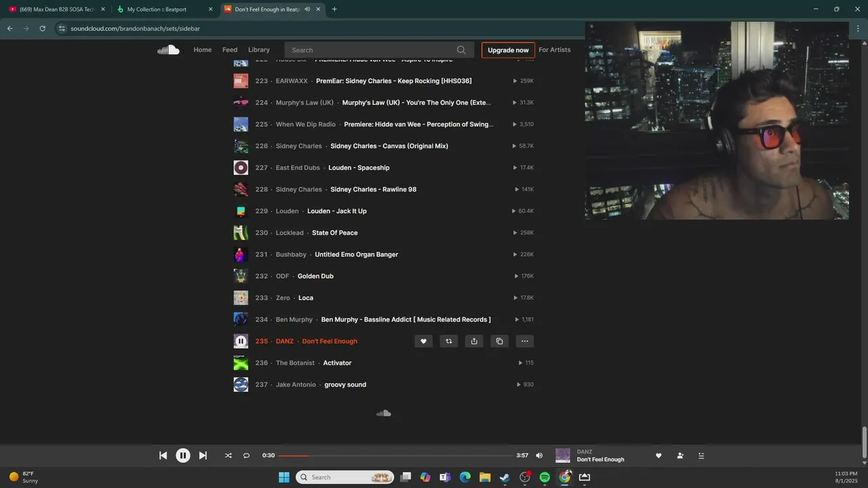Open DANZ artist link in player bar
This screenshot has height=488, width=868.
[x=585, y=451]
